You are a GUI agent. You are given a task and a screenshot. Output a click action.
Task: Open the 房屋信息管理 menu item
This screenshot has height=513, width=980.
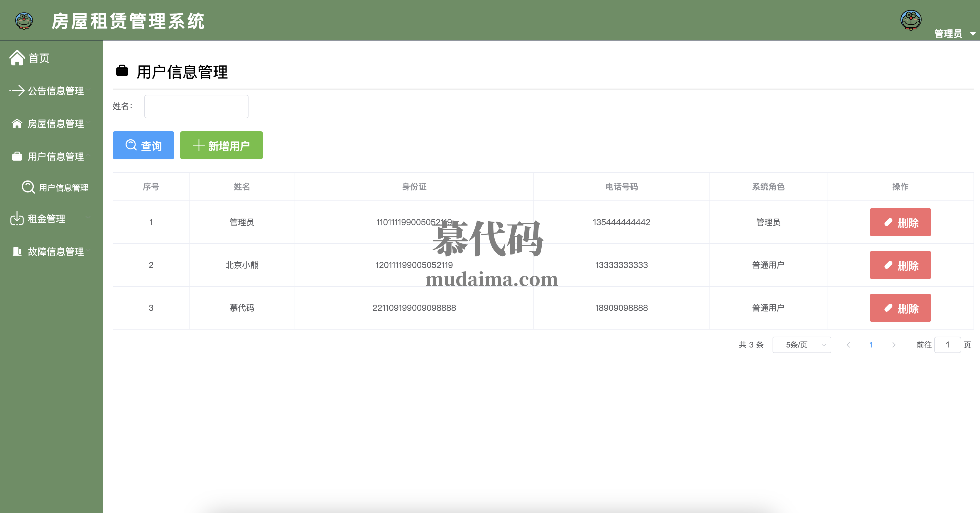tap(55, 124)
